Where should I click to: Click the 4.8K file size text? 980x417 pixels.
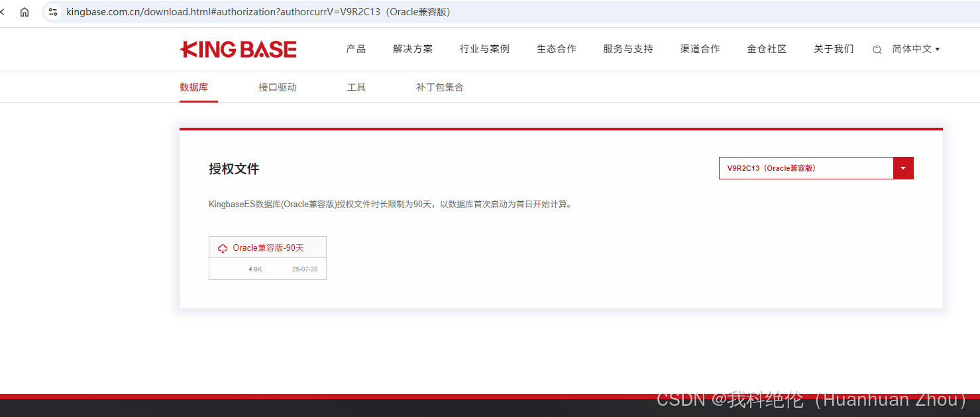(255, 269)
